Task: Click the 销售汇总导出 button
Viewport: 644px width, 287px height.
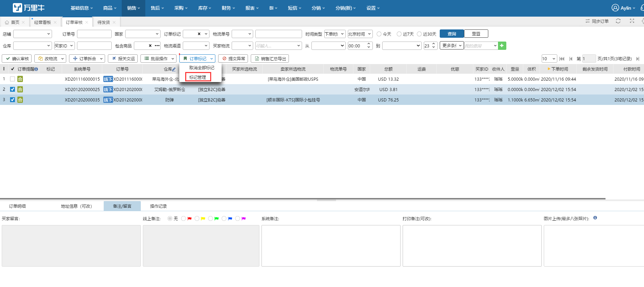Action: click(270, 59)
